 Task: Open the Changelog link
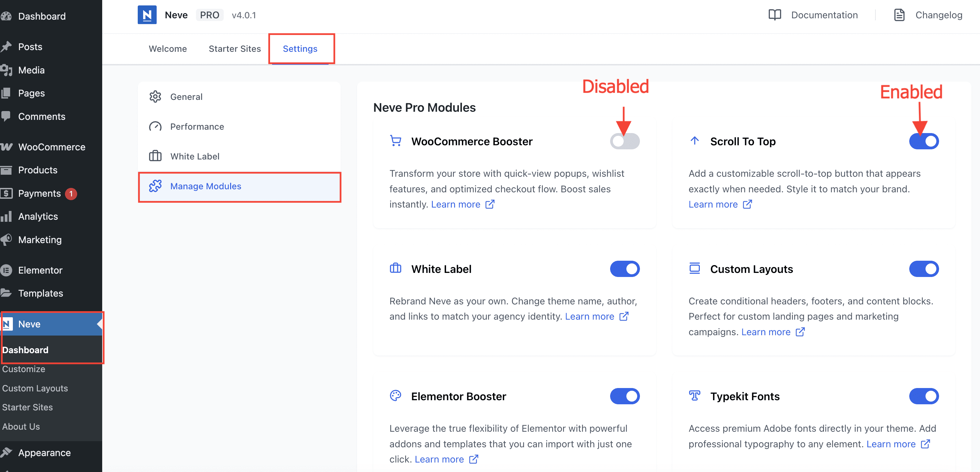(938, 15)
